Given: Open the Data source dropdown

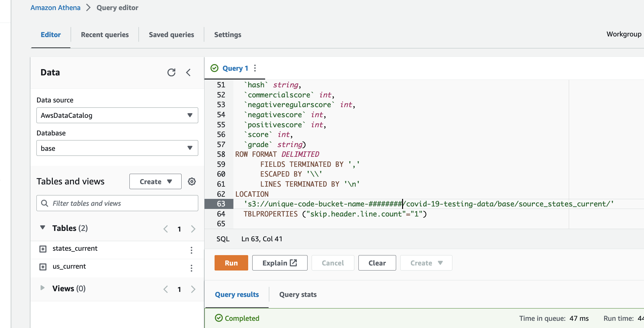Looking at the screenshot, I should click(x=117, y=115).
